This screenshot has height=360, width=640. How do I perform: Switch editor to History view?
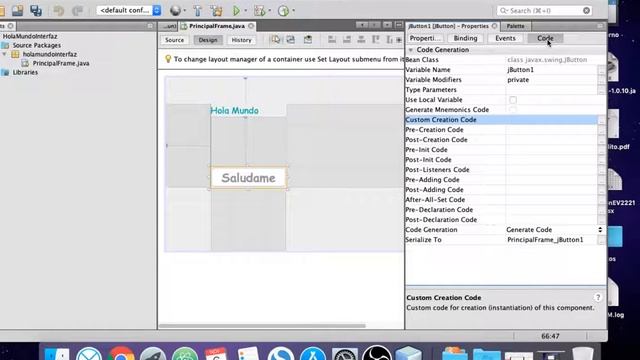point(241,40)
